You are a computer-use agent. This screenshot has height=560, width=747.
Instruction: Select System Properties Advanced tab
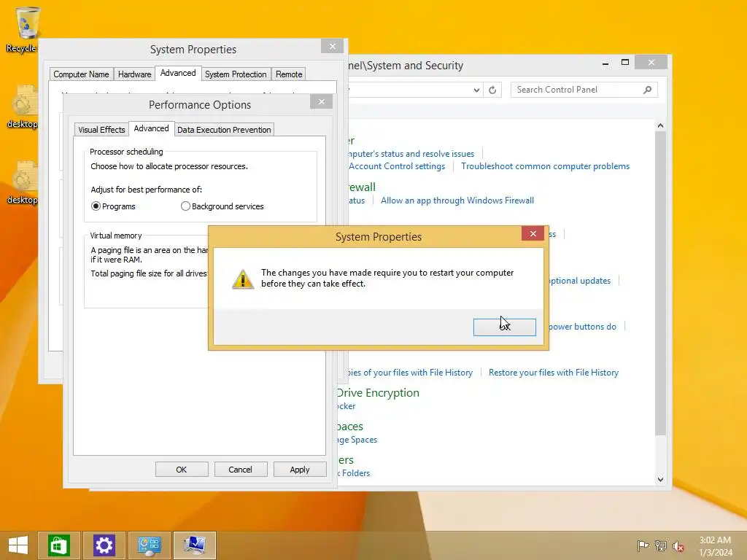178,73
